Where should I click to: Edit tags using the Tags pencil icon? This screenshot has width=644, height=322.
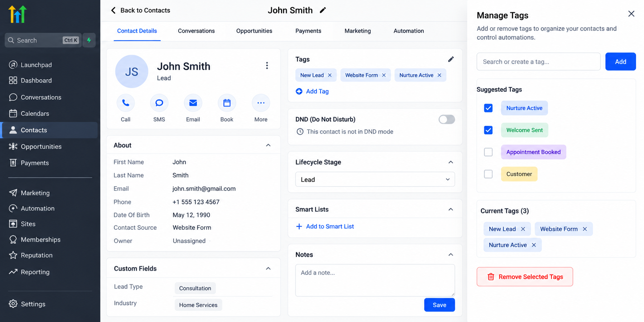pyautogui.click(x=451, y=59)
